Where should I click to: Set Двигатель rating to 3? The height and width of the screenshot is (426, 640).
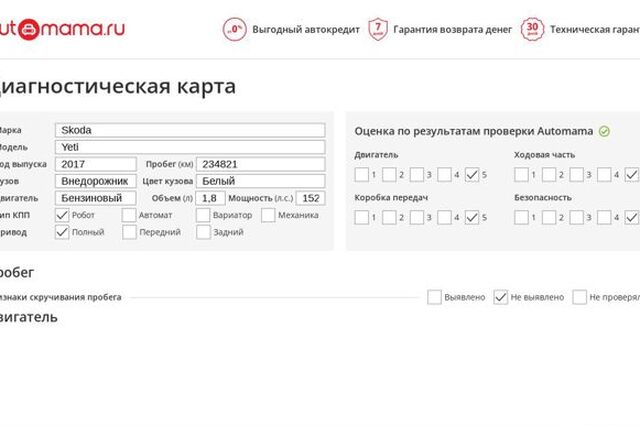pos(417,175)
